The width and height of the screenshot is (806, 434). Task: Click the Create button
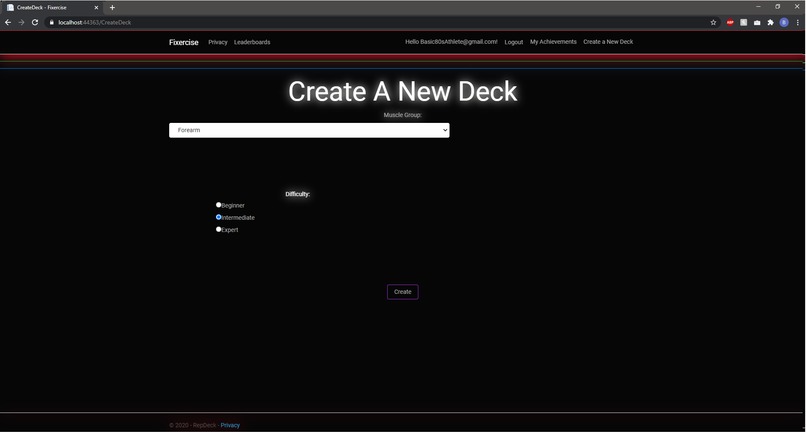coord(402,292)
